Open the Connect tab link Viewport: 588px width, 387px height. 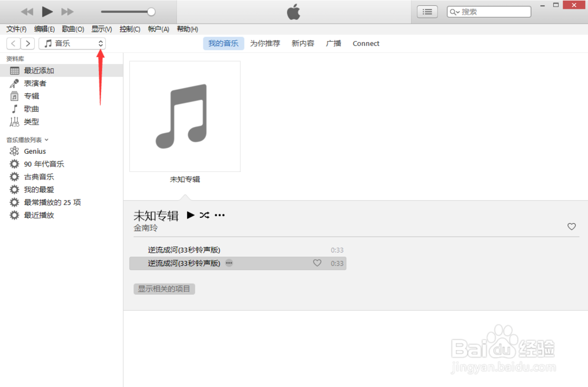click(x=366, y=43)
